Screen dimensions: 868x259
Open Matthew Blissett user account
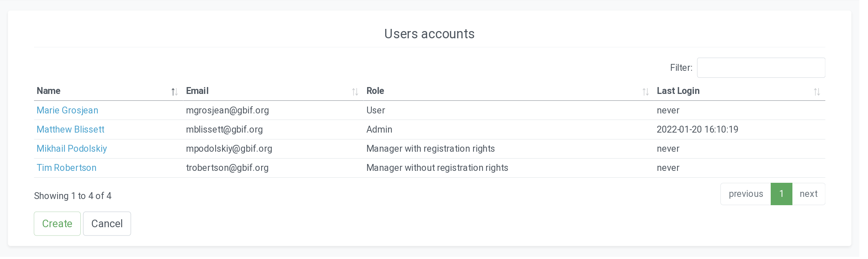tap(71, 129)
